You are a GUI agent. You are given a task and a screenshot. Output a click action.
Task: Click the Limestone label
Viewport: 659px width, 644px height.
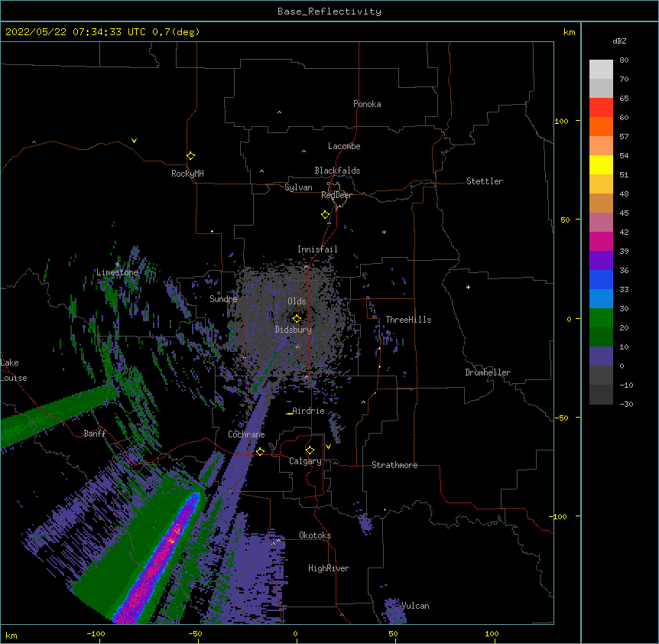coord(117,272)
